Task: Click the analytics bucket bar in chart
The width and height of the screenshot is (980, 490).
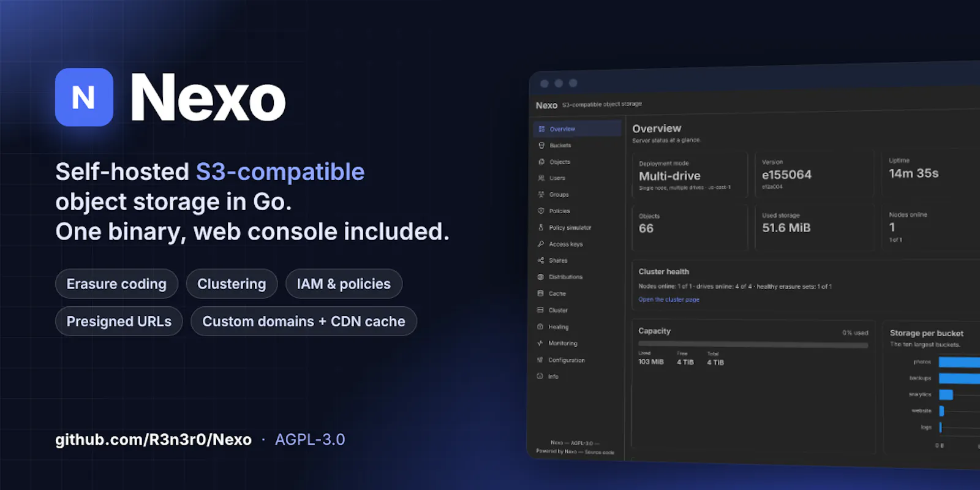Action: tap(946, 394)
